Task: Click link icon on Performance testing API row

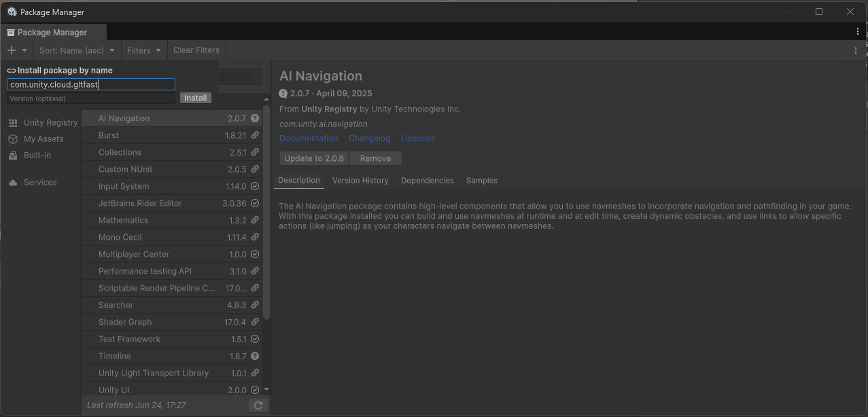Action: [x=255, y=271]
